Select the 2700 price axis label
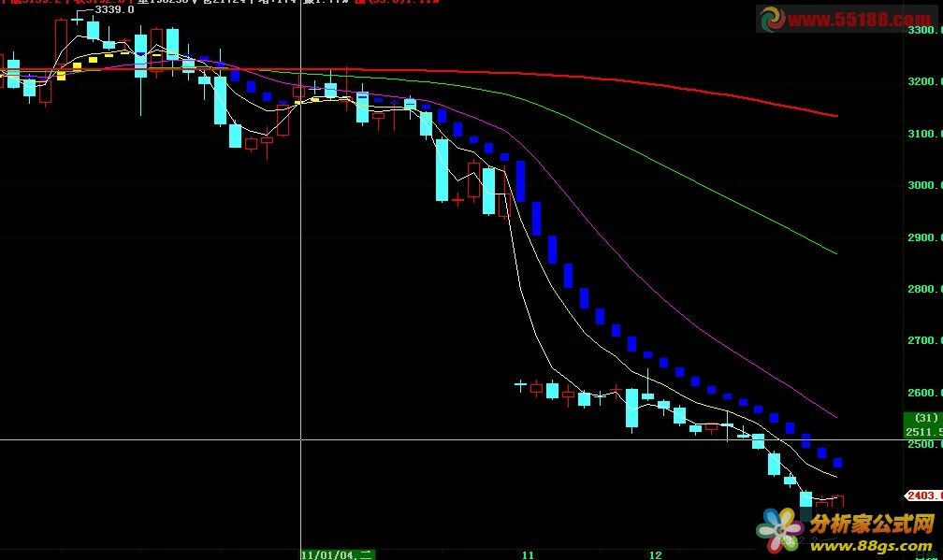The image size is (943, 560). 925,340
